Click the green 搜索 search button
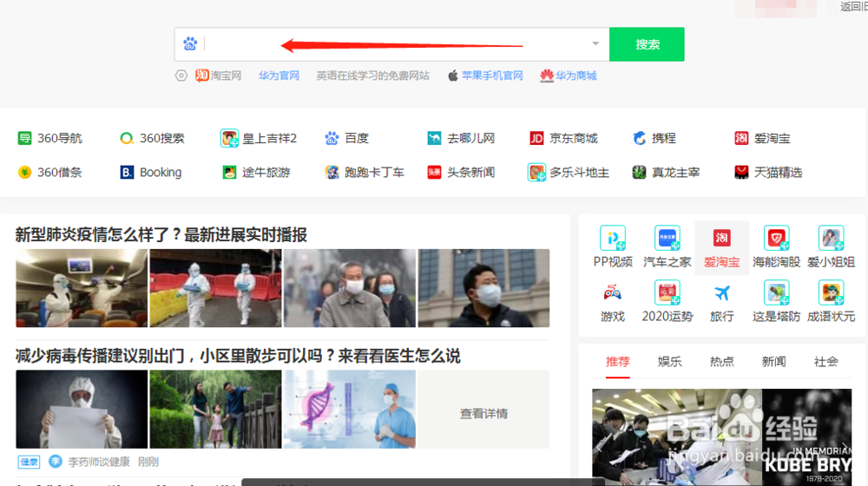The width and height of the screenshot is (868, 486). pos(647,44)
